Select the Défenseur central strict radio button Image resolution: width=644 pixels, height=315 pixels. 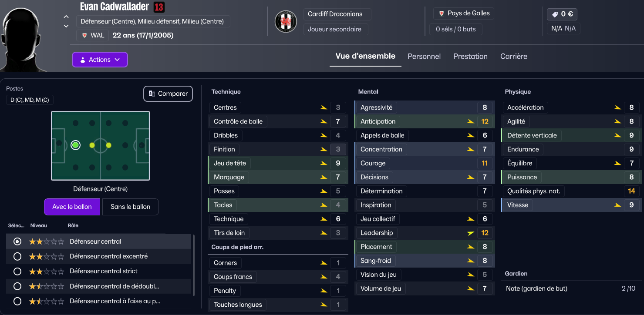pyautogui.click(x=17, y=271)
